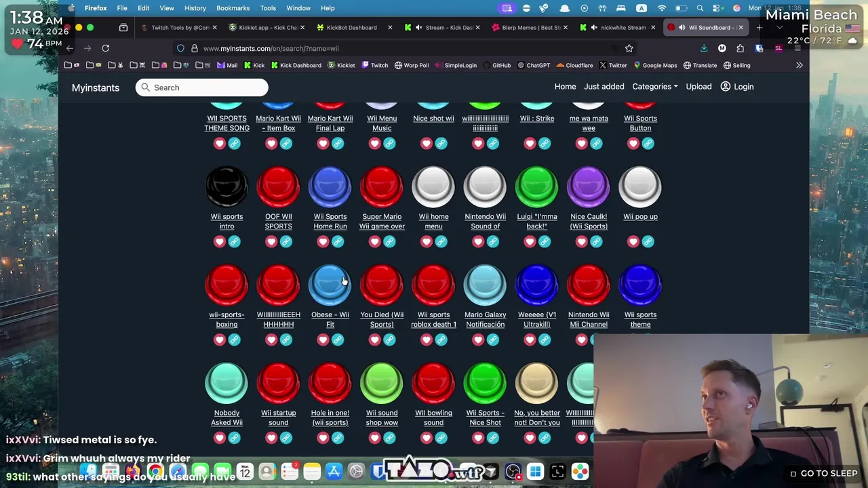Open the Twitch bookmark
This screenshot has height=488, width=868.
pyautogui.click(x=375, y=66)
